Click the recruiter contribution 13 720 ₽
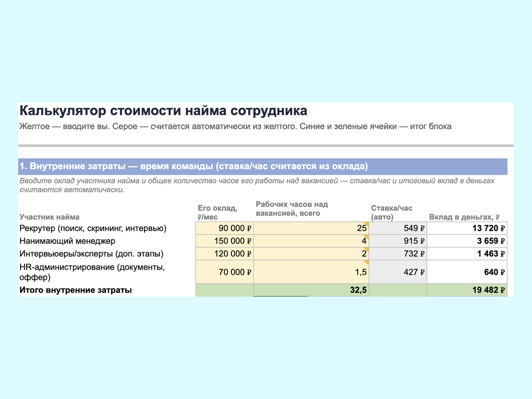Viewport: 532px width, 399px height. (x=467, y=228)
